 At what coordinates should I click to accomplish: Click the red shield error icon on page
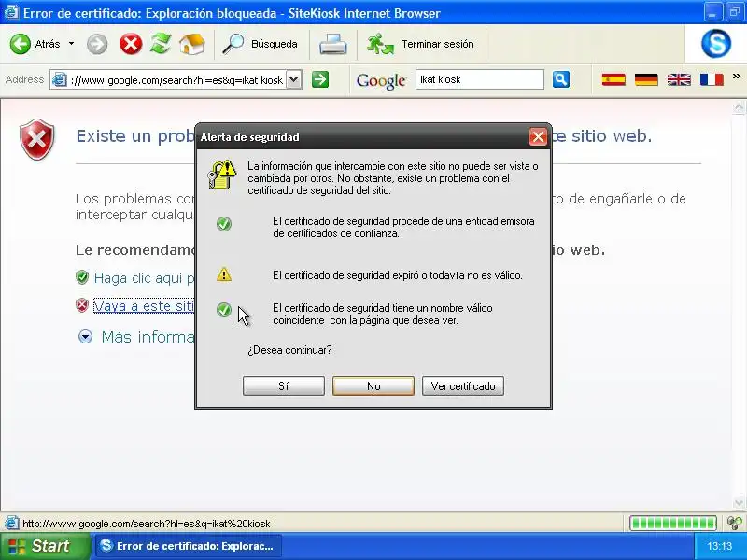click(37, 139)
